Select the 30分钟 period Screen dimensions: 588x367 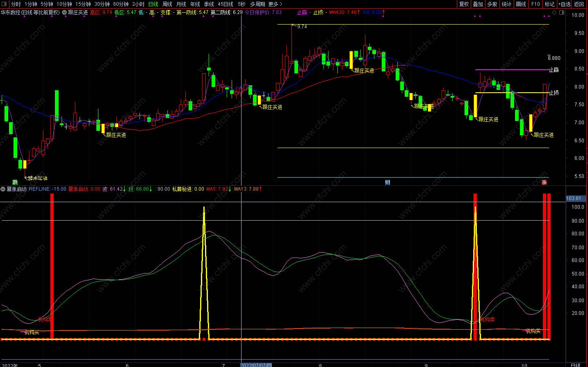102,4
